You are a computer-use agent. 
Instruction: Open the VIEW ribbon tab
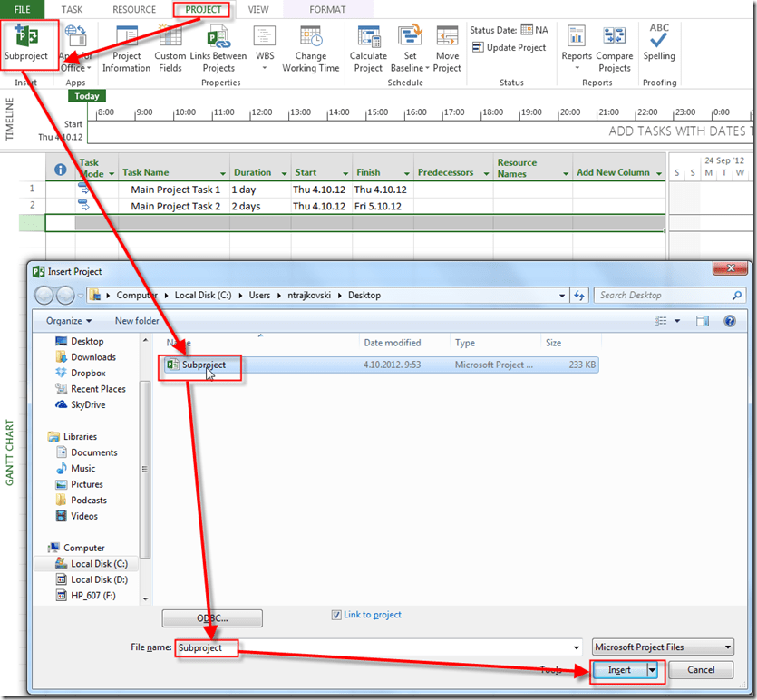click(x=258, y=10)
